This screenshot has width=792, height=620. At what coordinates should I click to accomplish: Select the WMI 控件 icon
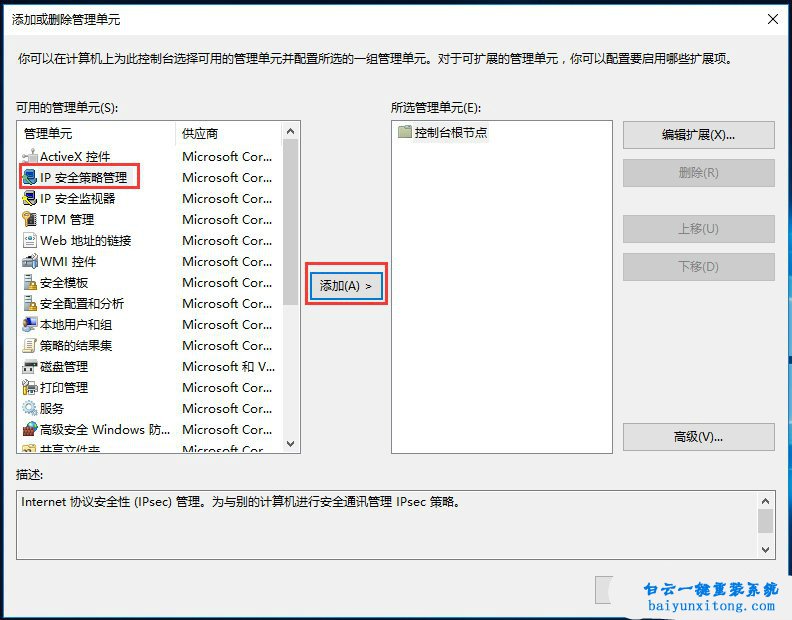[x=30, y=261]
